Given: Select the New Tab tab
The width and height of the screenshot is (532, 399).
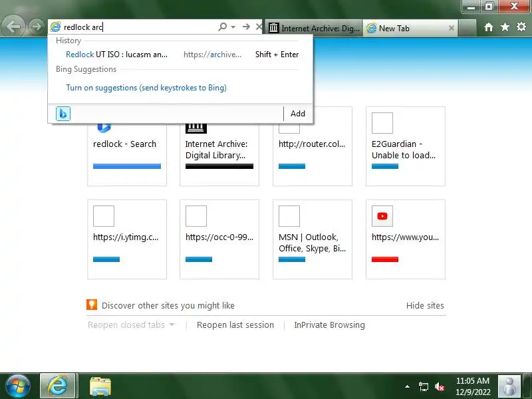Looking at the screenshot, I should (410, 28).
